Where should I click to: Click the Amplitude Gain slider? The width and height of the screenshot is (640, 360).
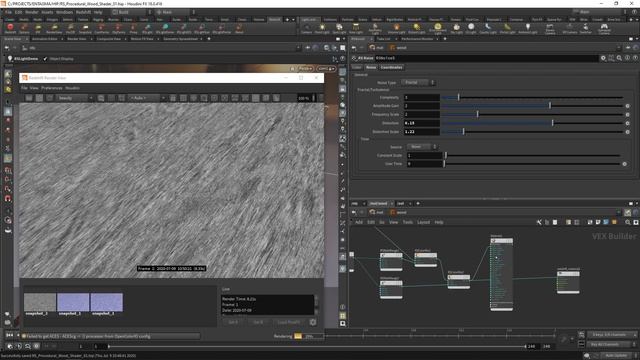click(x=532, y=106)
